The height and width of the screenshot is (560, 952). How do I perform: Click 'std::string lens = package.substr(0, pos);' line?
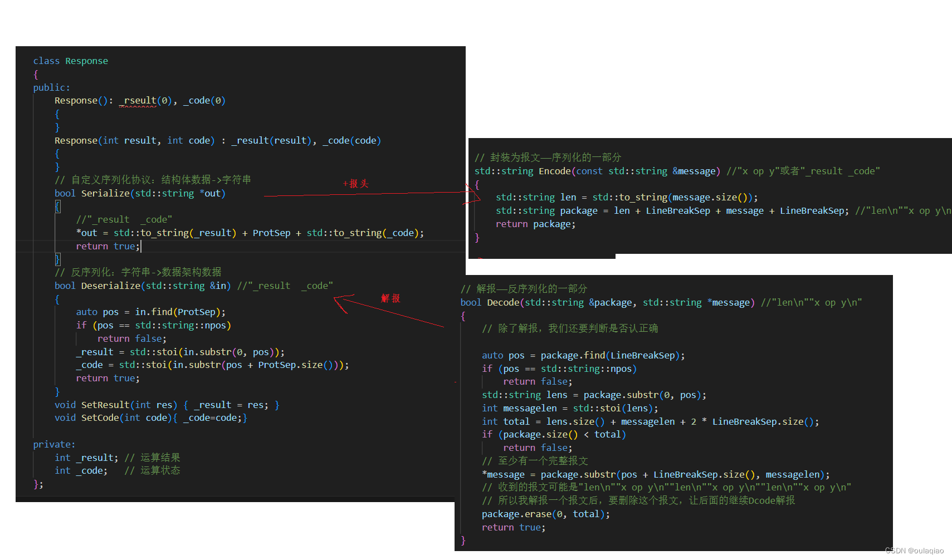(594, 395)
